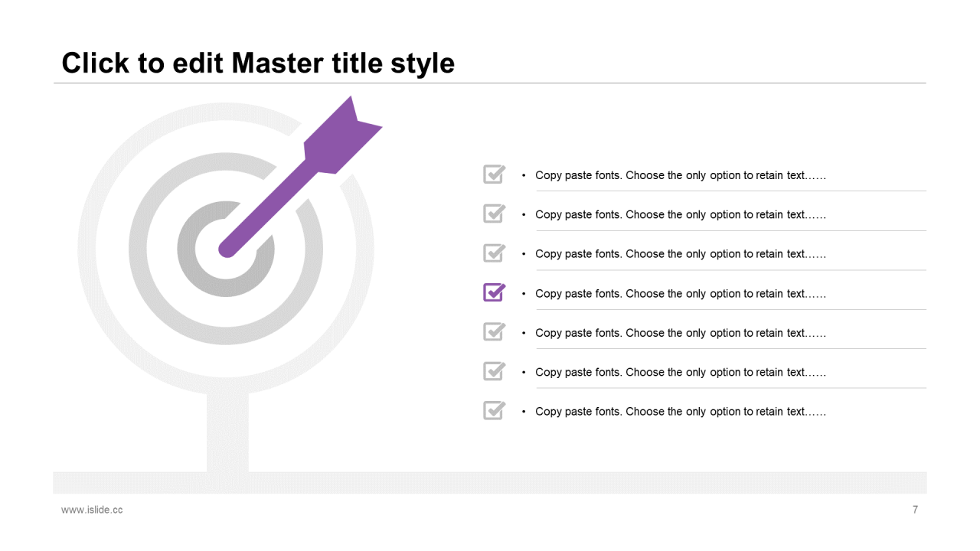Click the sixth checkbox icon in list
This screenshot has width=980, height=551.
[495, 371]
